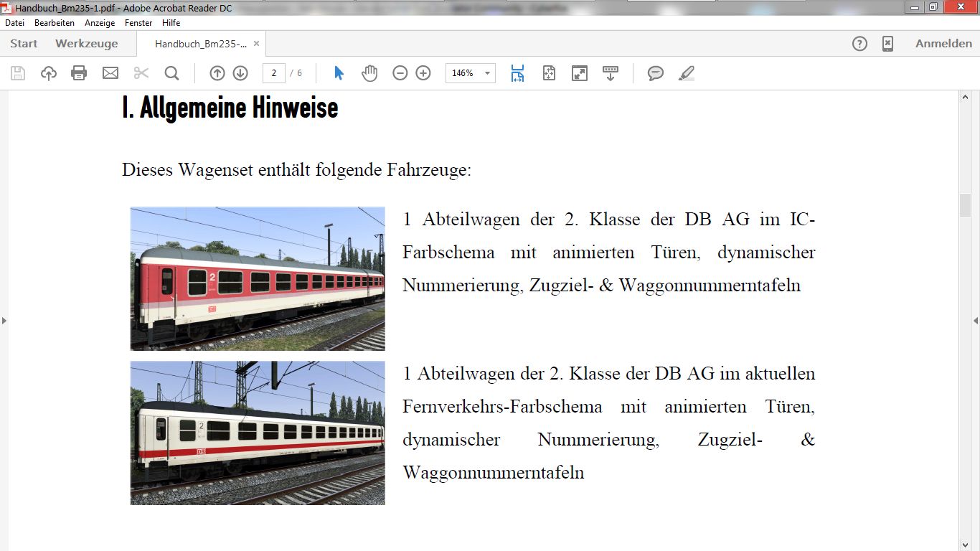Click the Save file icon
This screenshot has width=980, height=551.
[18, 73]
